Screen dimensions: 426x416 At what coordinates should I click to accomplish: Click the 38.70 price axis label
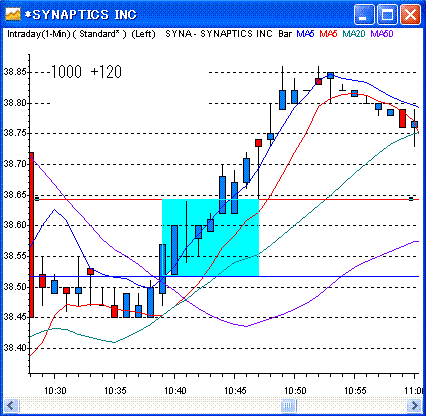click(15, 164)
